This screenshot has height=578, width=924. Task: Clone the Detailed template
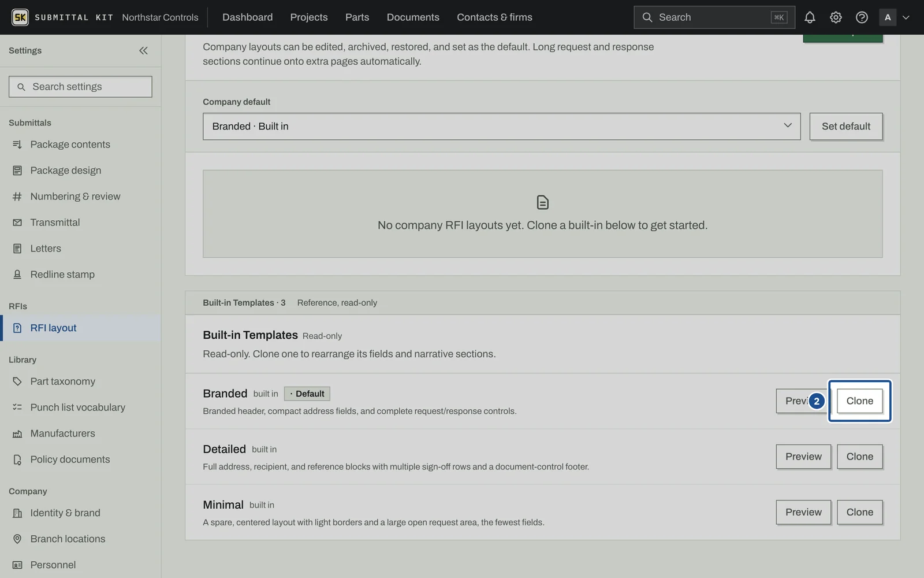coord(860,457)
